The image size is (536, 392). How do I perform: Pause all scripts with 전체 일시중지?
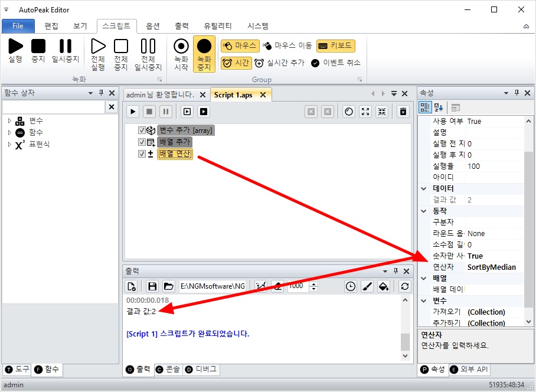pyautogui.click(x=148, y=54)
